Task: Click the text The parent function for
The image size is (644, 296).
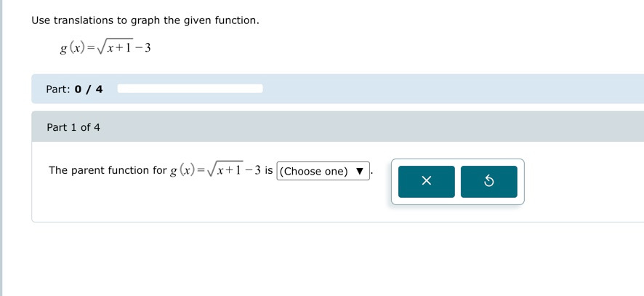Action: pos(108,170)
